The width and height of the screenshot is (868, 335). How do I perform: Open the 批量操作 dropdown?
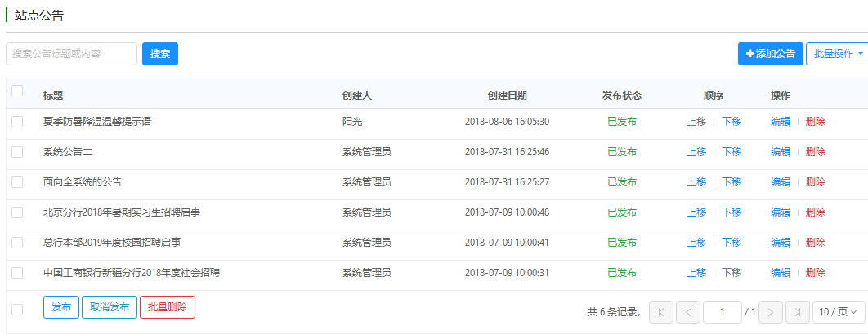point(838,54)
